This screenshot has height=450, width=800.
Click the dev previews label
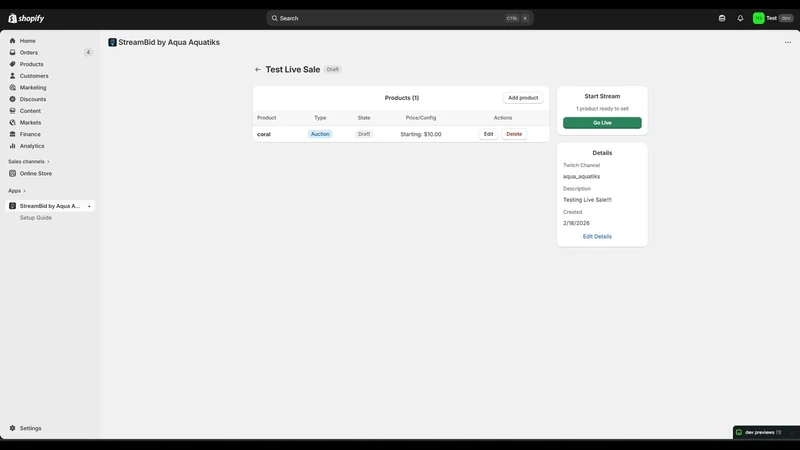pyautogui.click(x=759, y=432)
